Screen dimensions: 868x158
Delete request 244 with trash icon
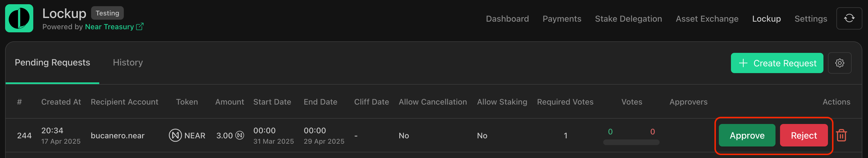[841, 136]
